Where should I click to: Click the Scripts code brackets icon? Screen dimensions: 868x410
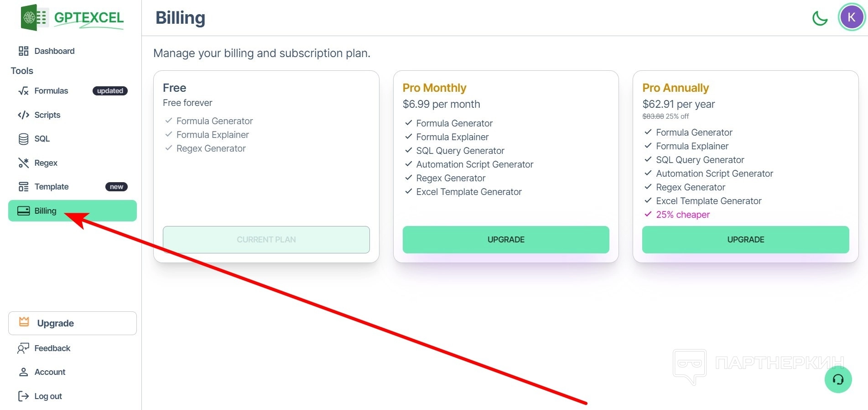(x=23, y=115)
